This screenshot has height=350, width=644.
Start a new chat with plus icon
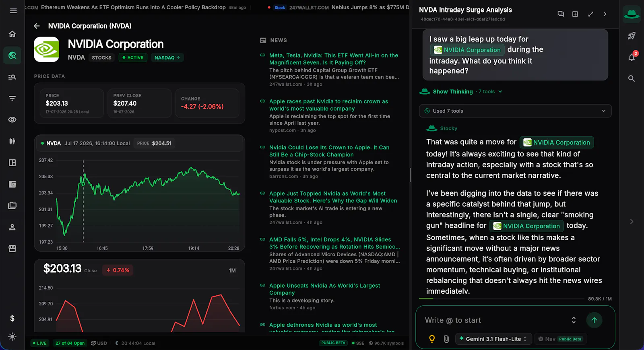pos(575,14)
